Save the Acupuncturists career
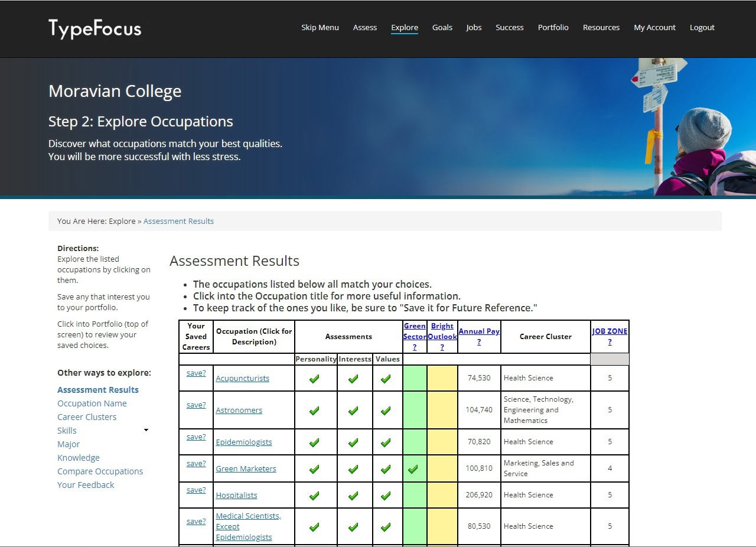Image resolution: width=756 pixels, height=547 pixels. click(x=196, y=373)
